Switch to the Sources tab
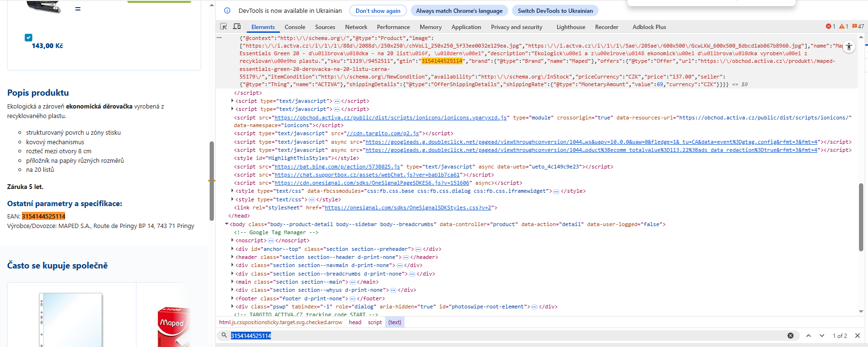Viewport: 868px width, 347px height. [325, 27]
